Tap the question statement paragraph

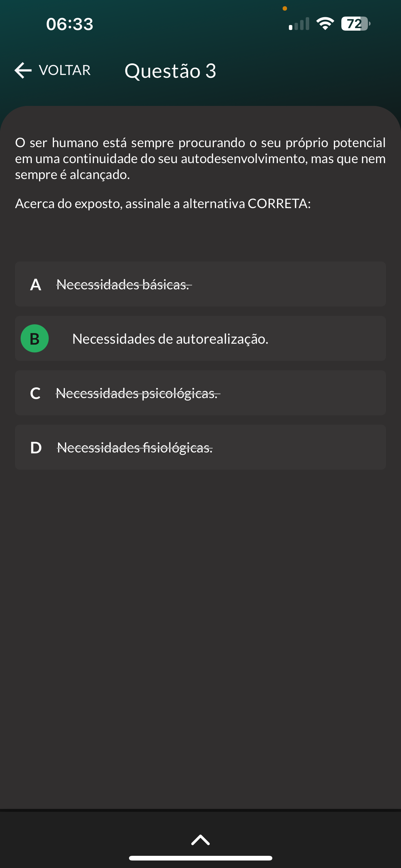pos(200,158)
